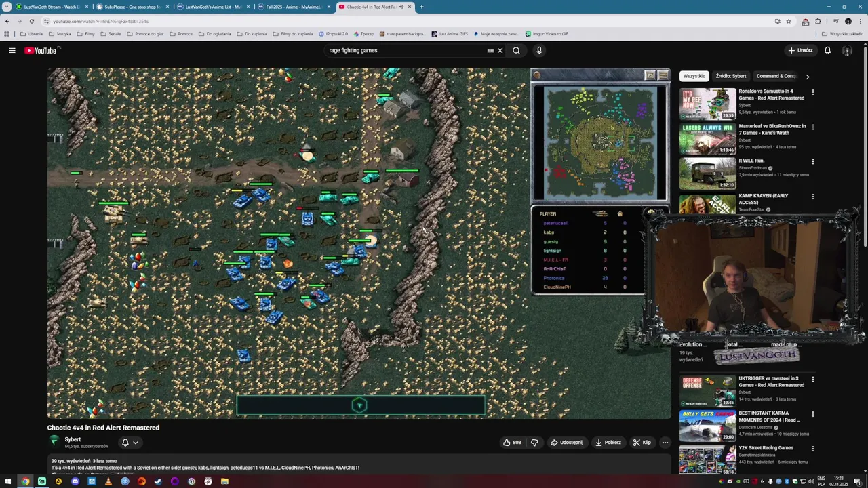Open Chrome tab search dropdown arrow
Screen dimensions: 868x488
pyautogui.click(x=7, y=7)
